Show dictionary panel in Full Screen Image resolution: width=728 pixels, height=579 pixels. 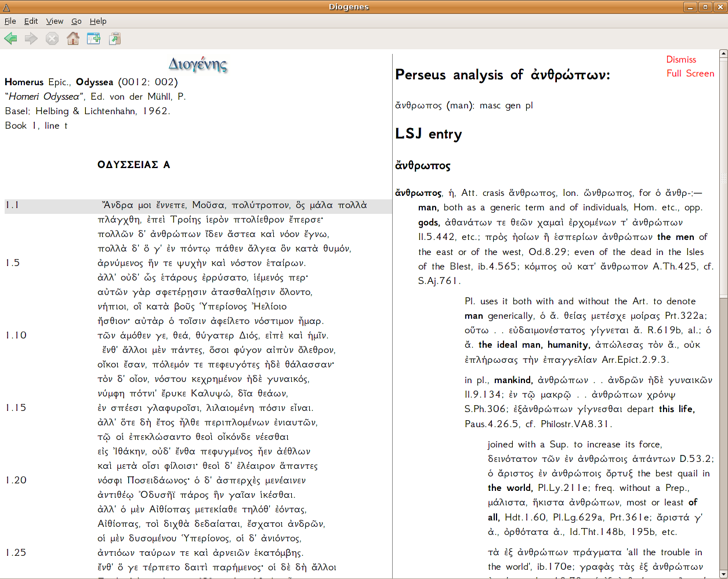pos(690,73)
